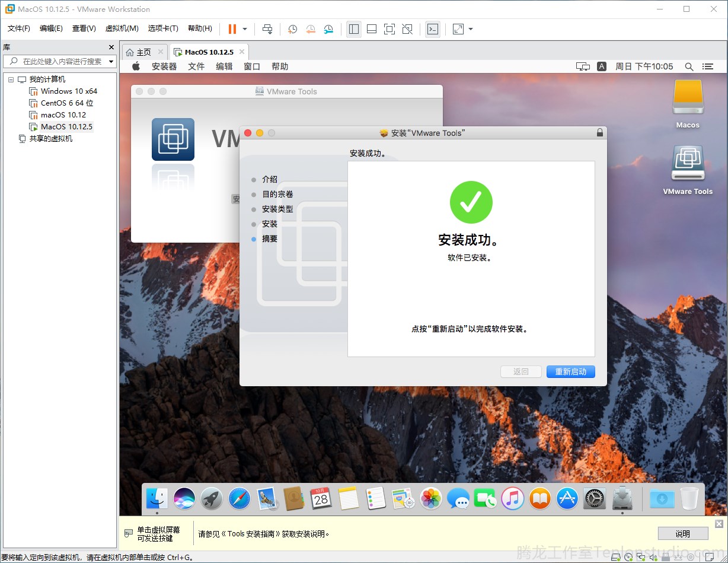
Task: Open the snapshot manager
Action: [x=328, y=29]
